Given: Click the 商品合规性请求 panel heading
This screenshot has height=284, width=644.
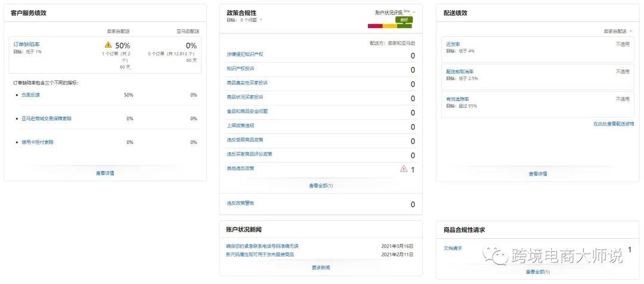Looking at the screenshot, I should (464, 230).
